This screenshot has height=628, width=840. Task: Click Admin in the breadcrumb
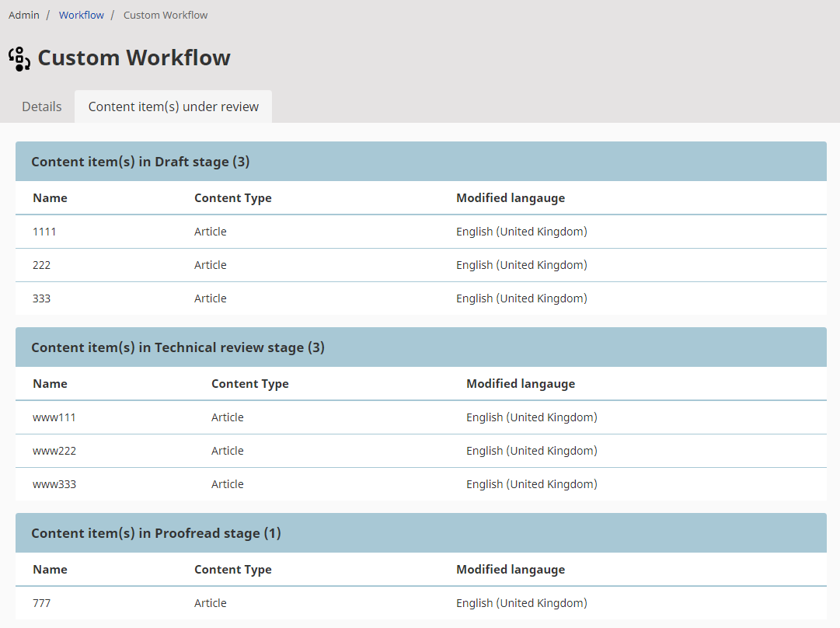click(x=24, y=15)
